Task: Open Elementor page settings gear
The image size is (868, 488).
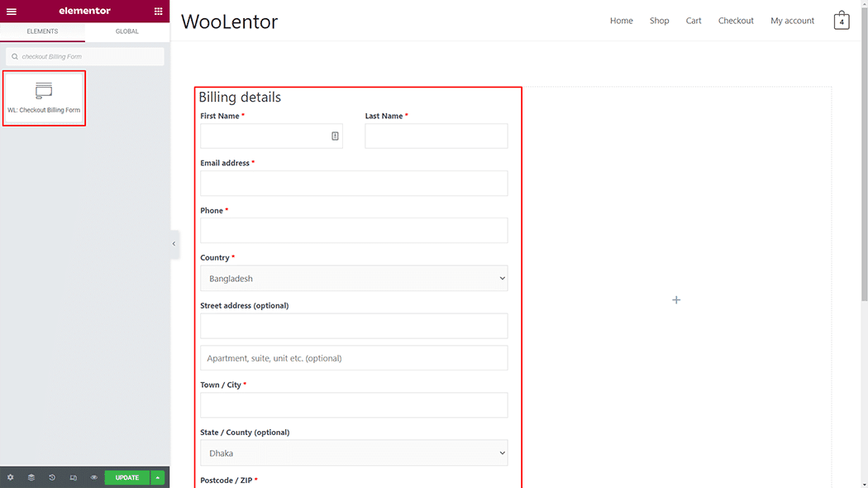Action: (x=11, y=477)
